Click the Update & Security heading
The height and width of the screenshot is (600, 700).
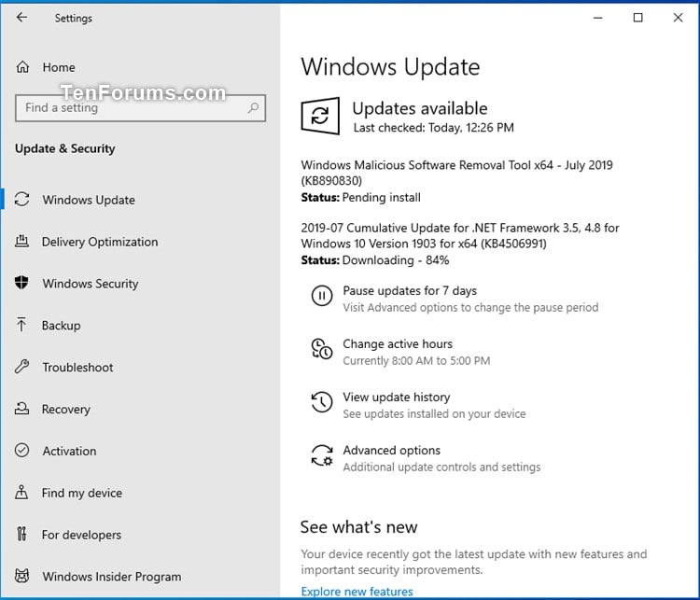65,148
